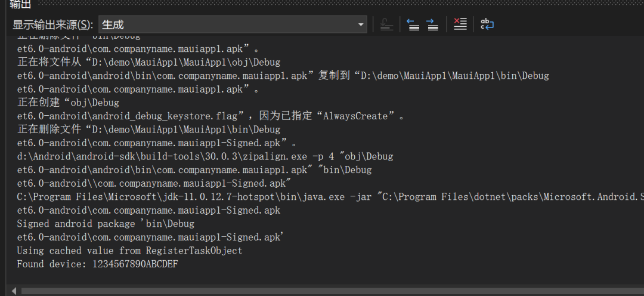Click the line ending with mauiapp1.apk" "bin\Debug

click(194, 170)
